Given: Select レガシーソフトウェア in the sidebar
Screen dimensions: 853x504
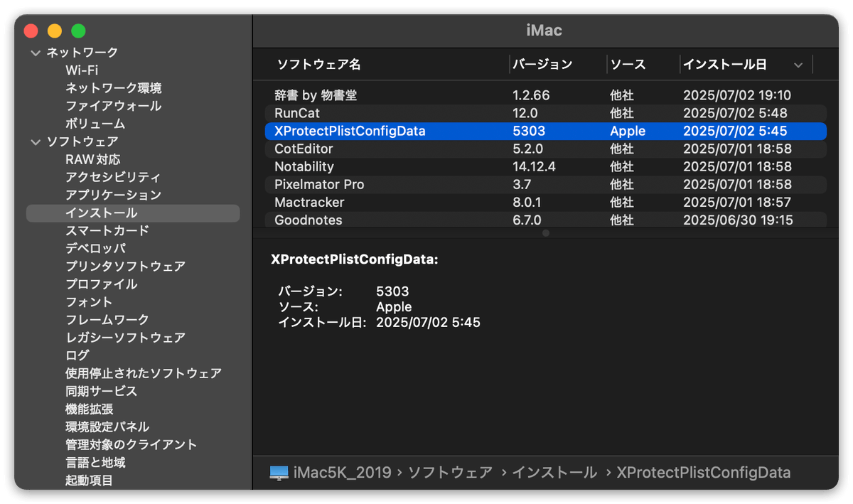Looking at the screenshot, I should pos(126,338).
